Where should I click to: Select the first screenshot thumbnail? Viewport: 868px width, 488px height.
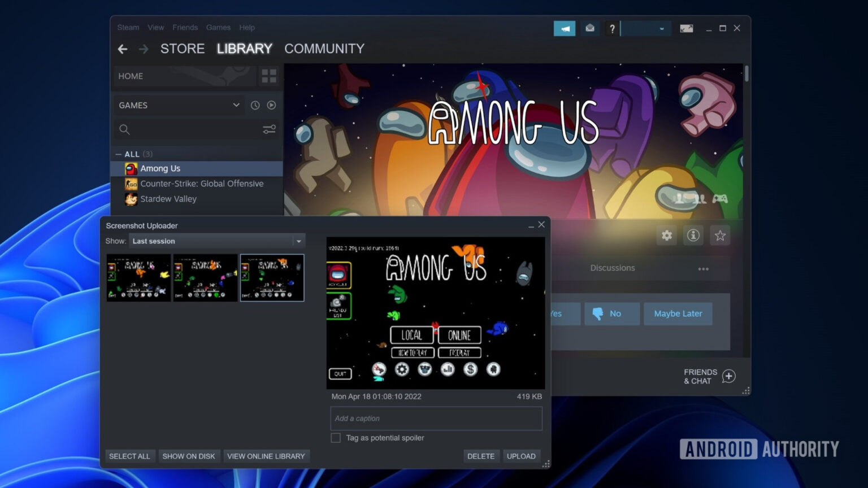click(139, 277)
